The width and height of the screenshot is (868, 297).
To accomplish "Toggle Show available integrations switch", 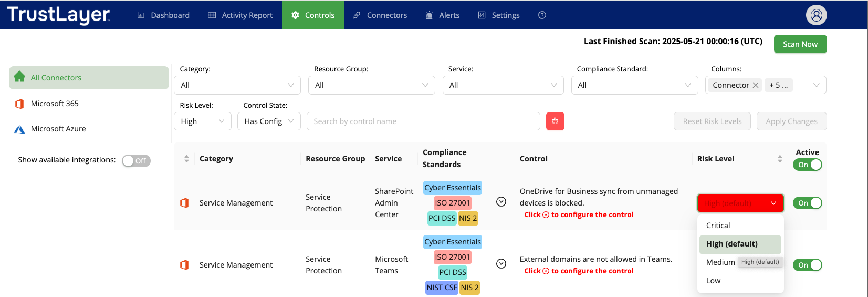I will click(136, 161).
